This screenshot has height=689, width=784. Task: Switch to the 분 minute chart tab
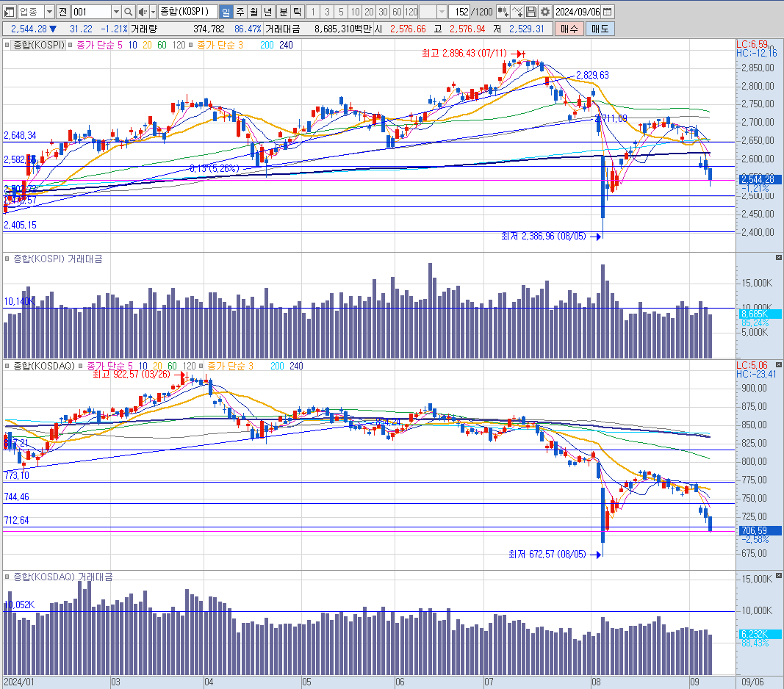[x=284, y=12]
